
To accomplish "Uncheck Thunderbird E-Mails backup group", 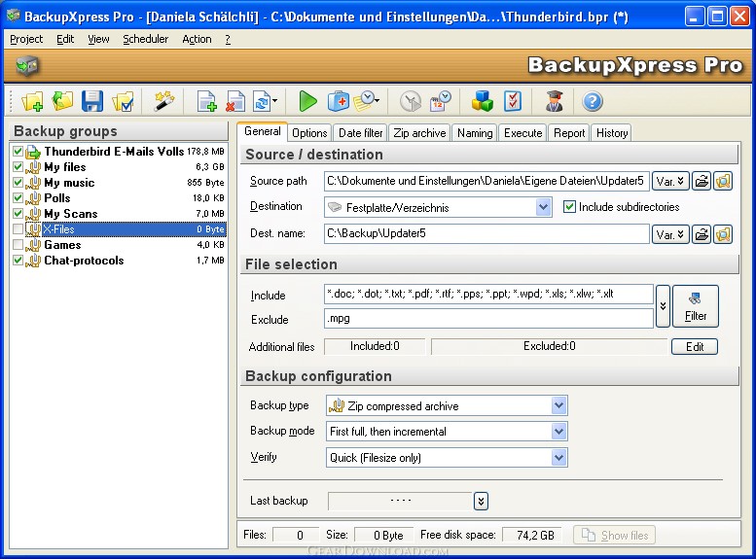I will pos(18,152).
